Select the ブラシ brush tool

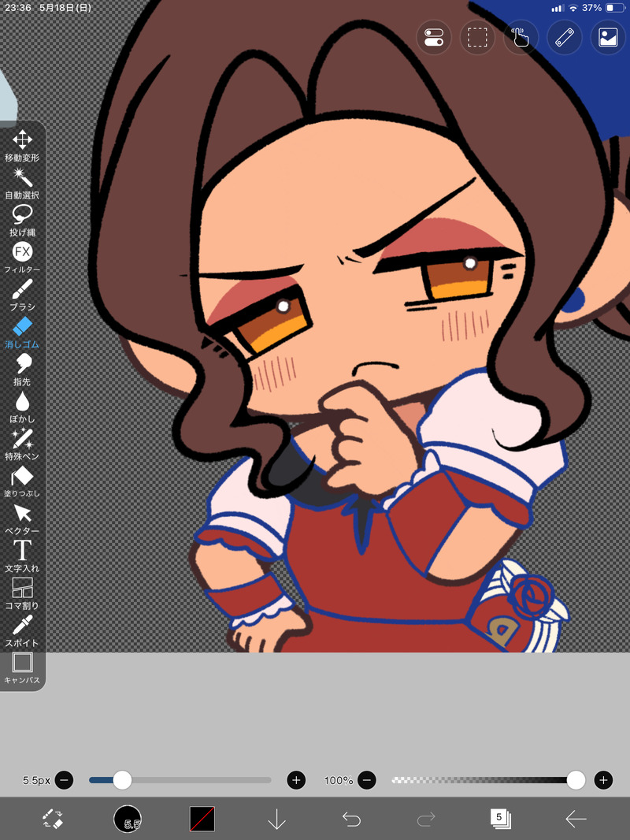point(22,295)
